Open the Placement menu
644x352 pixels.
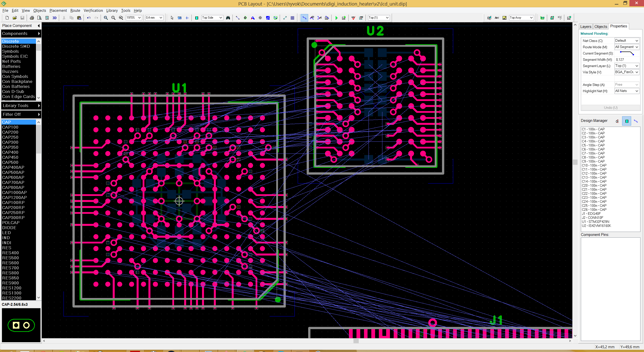tap(58, 11)
